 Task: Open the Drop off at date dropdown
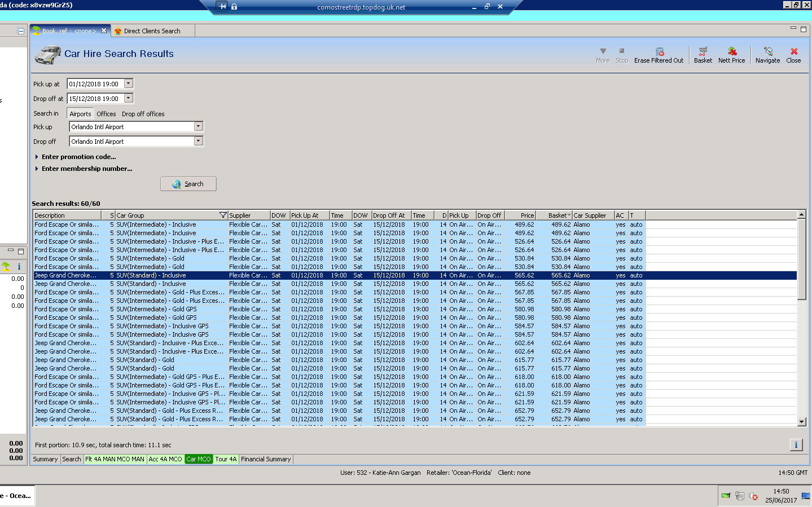[x=129, y=98]
